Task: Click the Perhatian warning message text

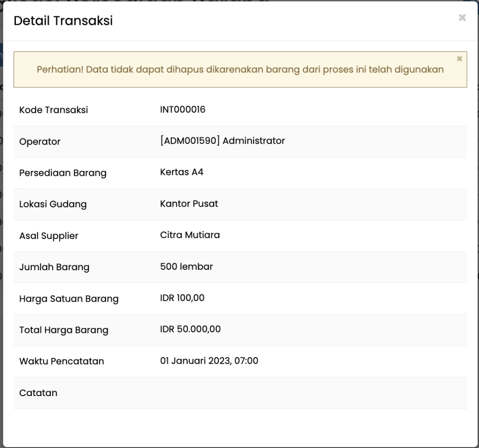Action: pyautogui.click(x=240, y=70)
